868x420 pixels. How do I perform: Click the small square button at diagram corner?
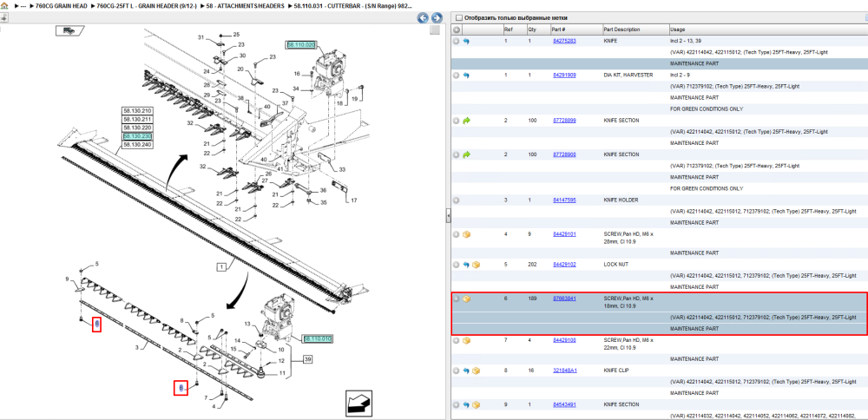click(x=435, y=30)
